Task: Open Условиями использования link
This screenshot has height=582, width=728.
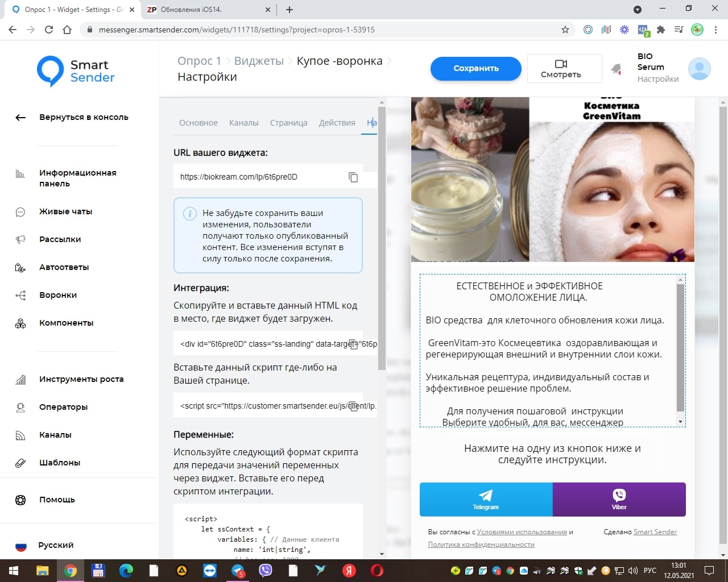Action: pos(522,532)
